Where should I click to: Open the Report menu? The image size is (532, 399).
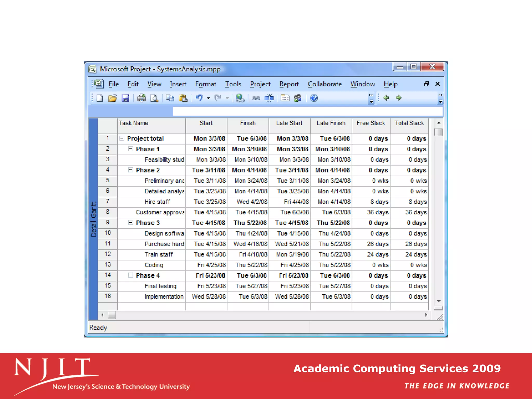click(x=289, y=84)
